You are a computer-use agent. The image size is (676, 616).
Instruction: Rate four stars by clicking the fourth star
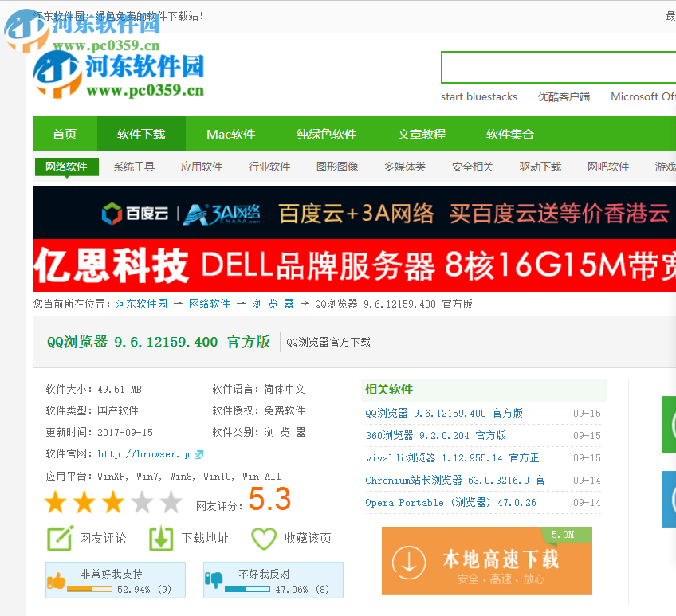143,503
